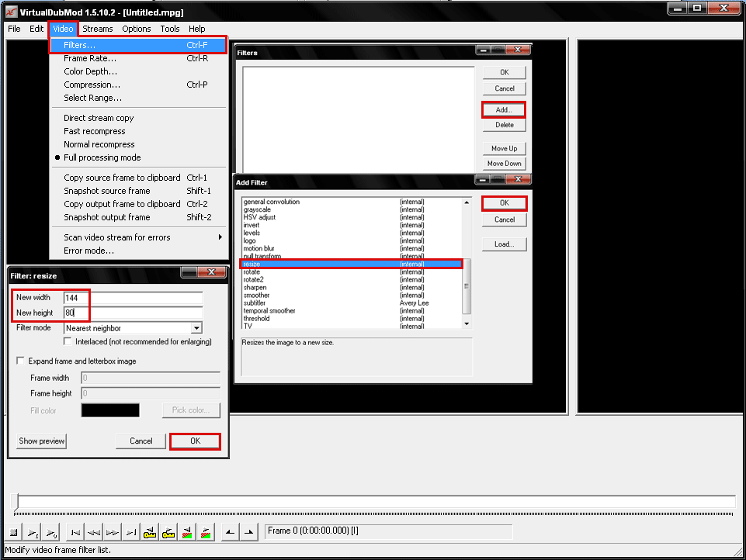The height and width of the screenshot is (560, 746).
Task: Click the Show preview button
Action: tap(42, 441)
